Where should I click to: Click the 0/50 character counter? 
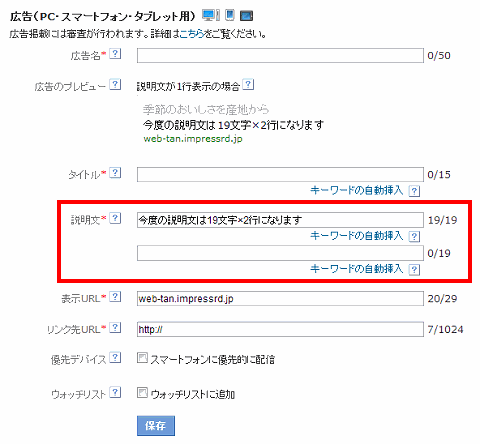click(439, 56)
